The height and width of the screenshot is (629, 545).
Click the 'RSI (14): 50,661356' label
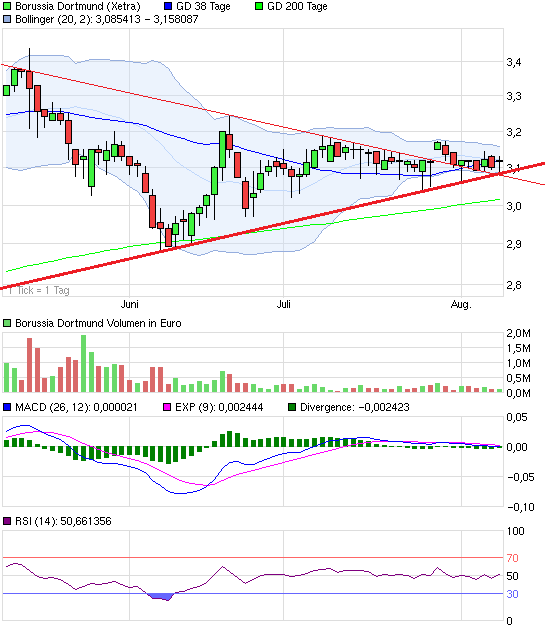tap(63, 521)
